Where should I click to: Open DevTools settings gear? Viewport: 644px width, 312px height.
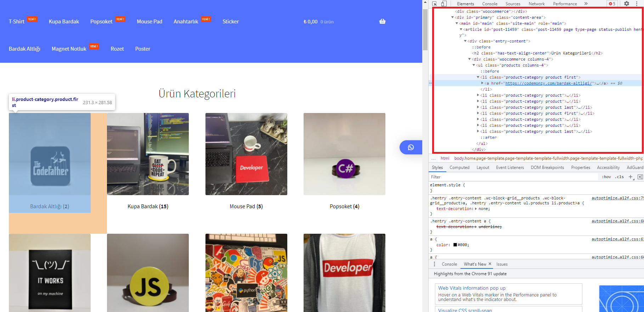pyautogui.click(x=627, y=4)
